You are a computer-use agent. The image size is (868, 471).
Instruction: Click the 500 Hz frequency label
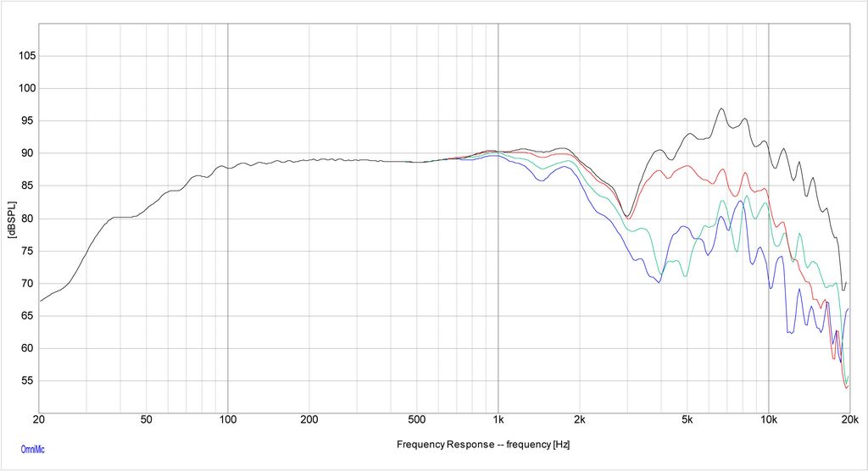417,419
